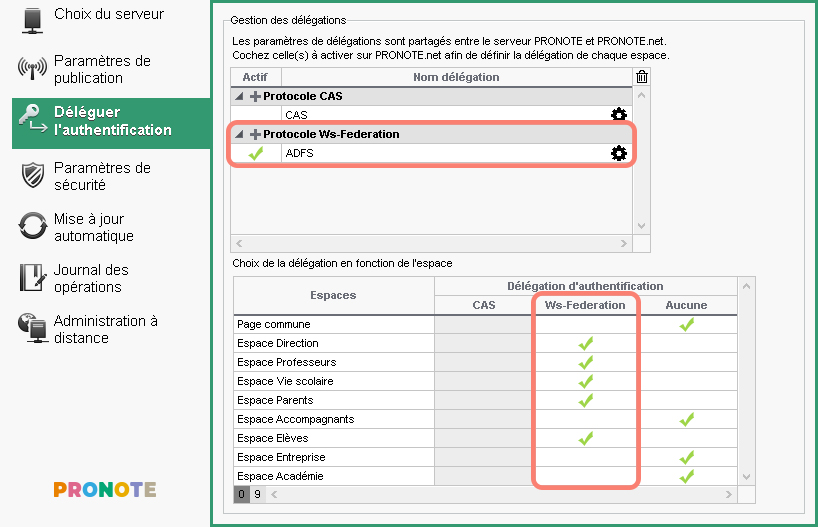The width and height of the screenshot is (818, 527).
Task: Click delegation list scroll up arrow
Action: [x=642, y=95]
